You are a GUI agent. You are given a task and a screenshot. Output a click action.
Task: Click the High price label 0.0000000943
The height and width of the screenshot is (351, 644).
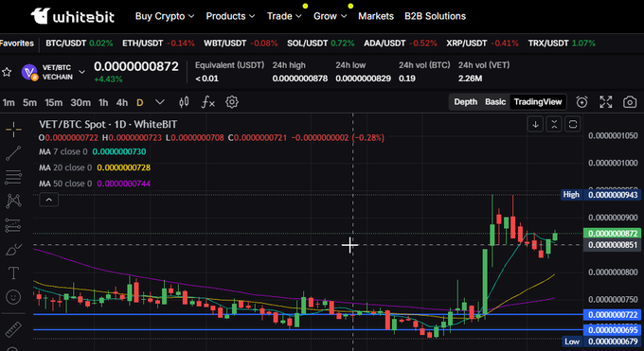pyautogui.click(x=600, y=195)
